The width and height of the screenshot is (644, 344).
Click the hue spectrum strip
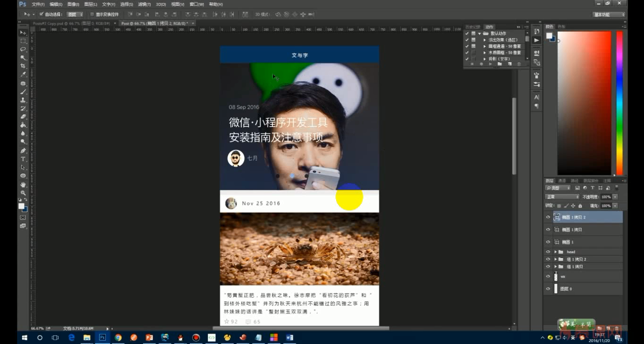point(619,103)
